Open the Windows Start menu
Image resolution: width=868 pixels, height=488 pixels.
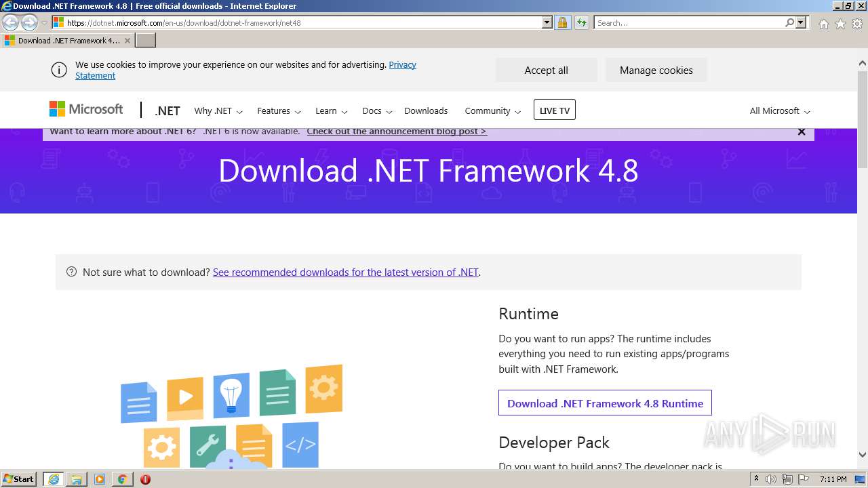[x=18, y=479]
